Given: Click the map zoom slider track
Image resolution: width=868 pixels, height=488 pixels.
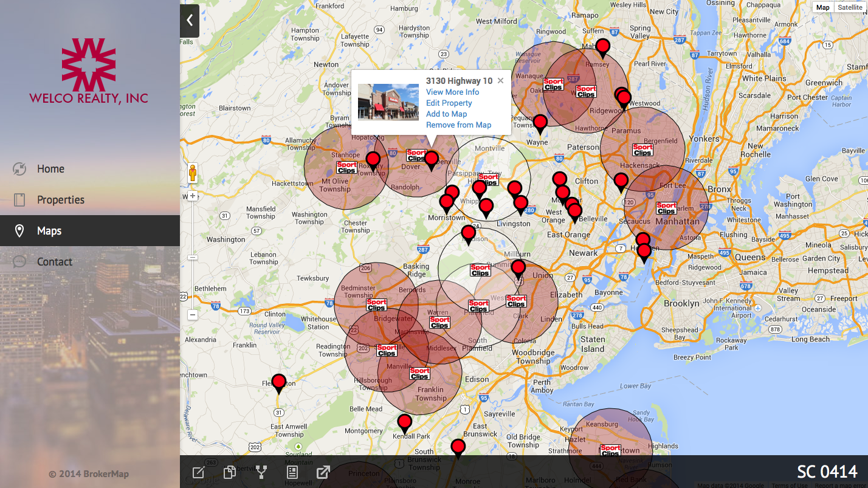Looking at the screenshot, I should coord(193,255).
